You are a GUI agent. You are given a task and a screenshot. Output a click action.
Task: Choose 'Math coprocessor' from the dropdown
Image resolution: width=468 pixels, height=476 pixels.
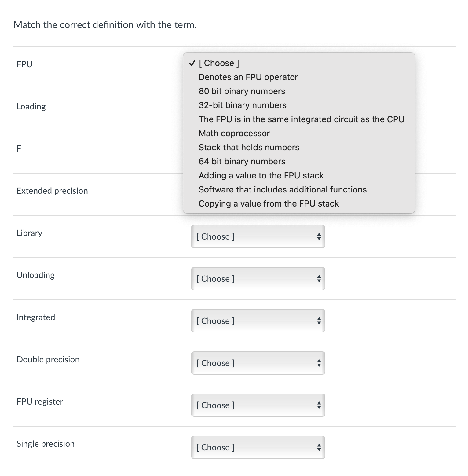coord(234,133)
